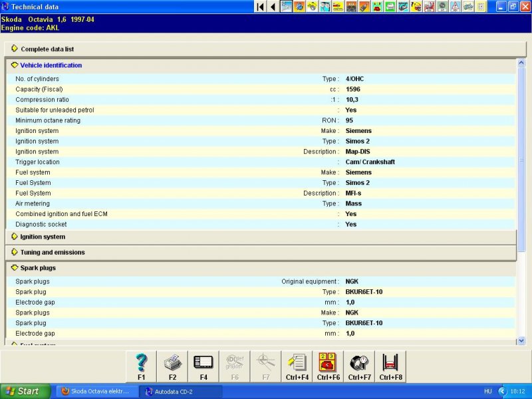Viewport: 532px width, 399px height.
Task: Open the green toolbar icon with white vehicle
Action: tap(390, 7)
